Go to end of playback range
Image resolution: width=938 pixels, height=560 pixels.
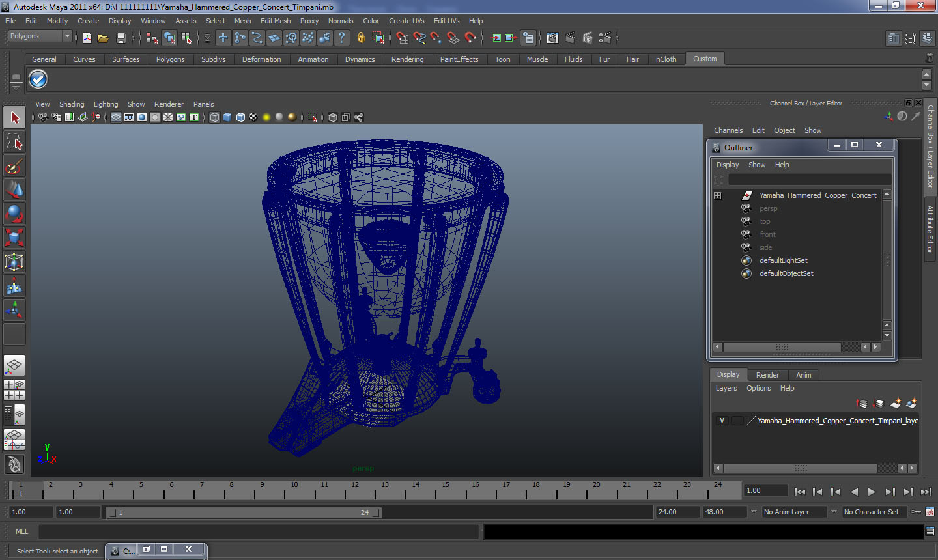(x=926, y=492)
